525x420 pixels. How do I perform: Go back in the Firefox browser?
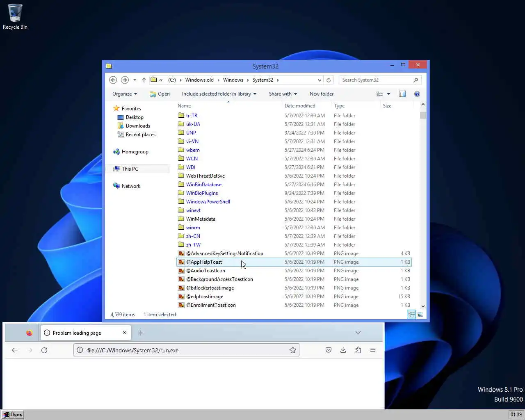(x=15, y=350)
